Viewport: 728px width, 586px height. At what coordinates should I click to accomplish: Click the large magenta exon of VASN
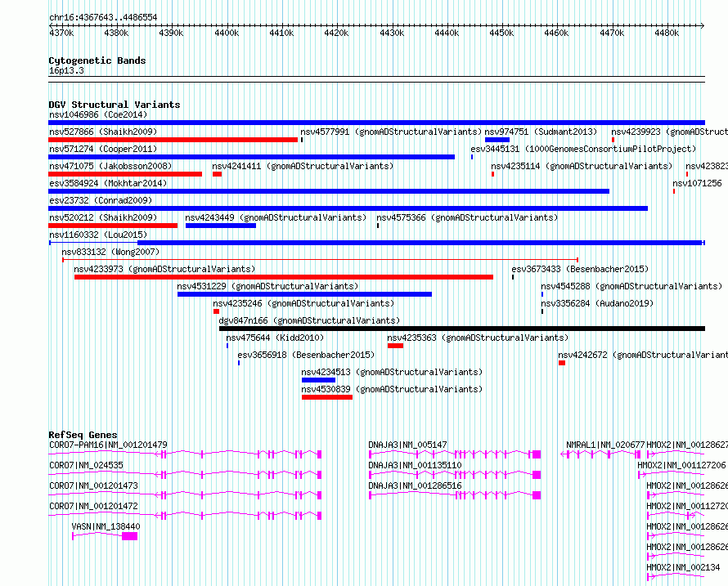coord(129,536)
